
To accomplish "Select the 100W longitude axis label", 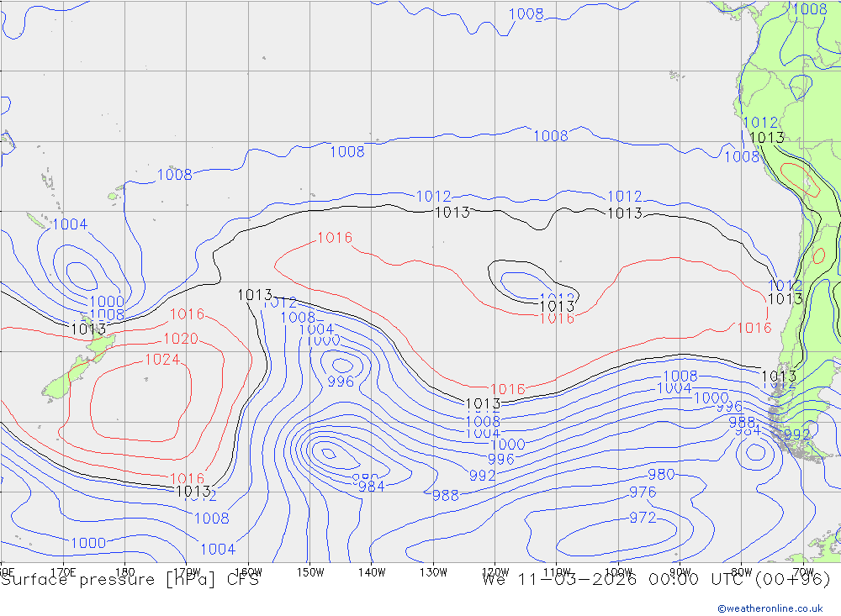I will (x=618, y=572).
